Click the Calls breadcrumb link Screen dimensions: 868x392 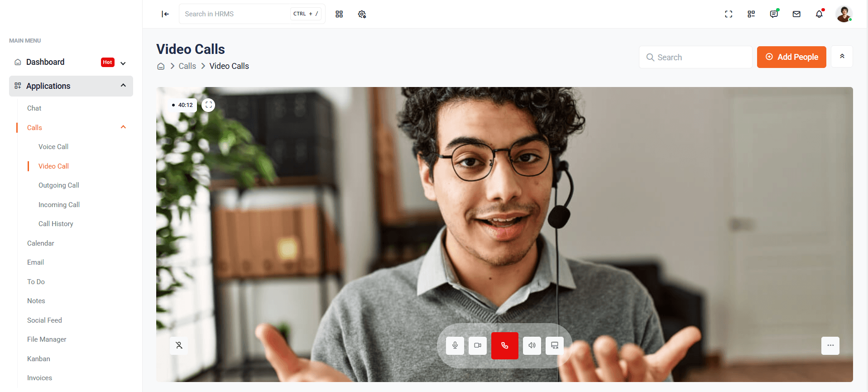[187, 66]
